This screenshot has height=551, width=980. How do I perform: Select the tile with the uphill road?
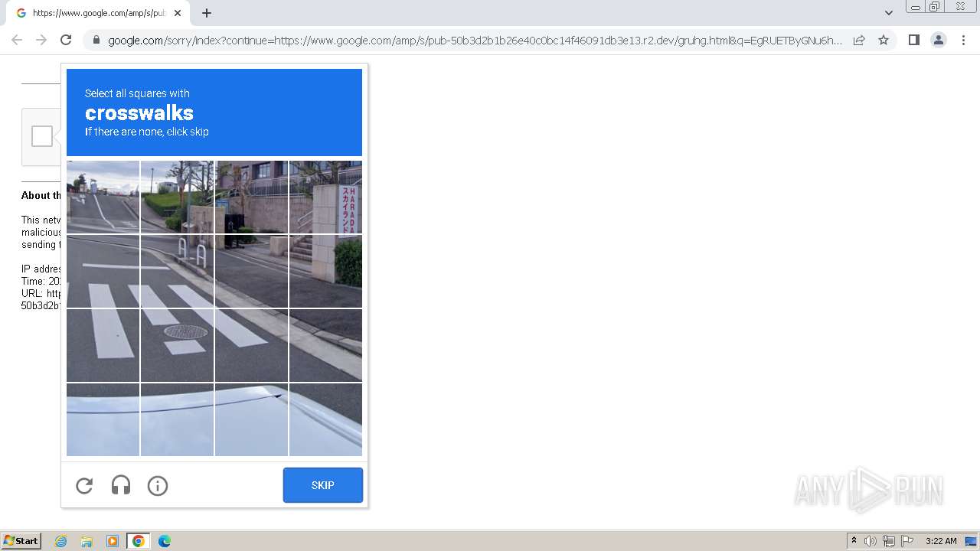[103, 197]
